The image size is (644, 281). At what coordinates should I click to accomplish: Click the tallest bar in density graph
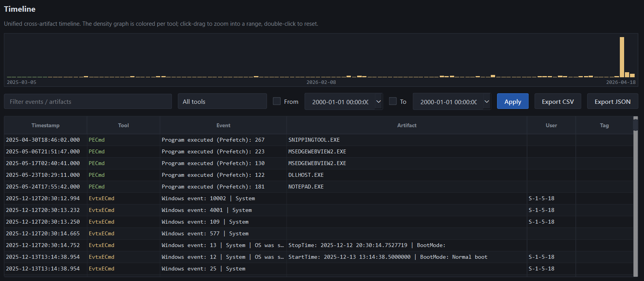click(622, 57)
